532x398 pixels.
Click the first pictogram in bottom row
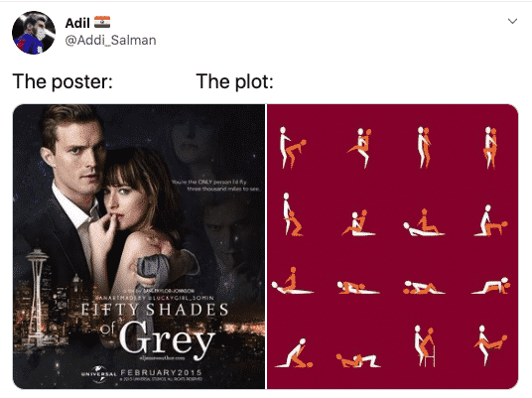tap(294, 353)
